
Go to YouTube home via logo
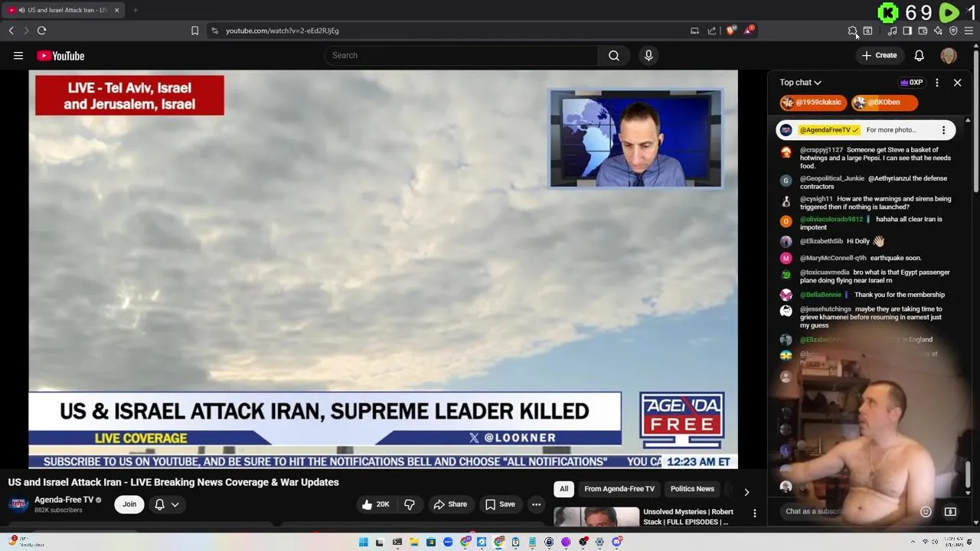[60, 56]
